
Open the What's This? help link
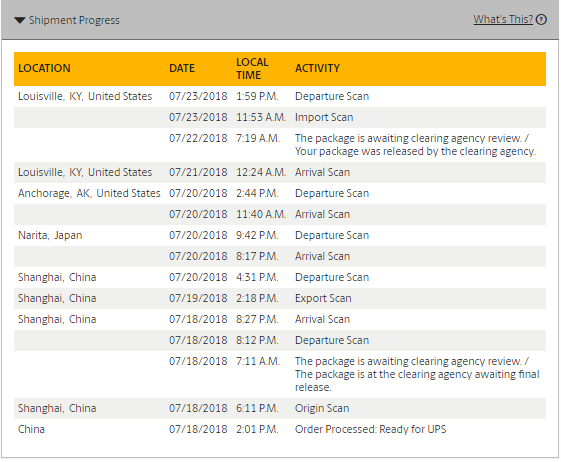point(503,19)
